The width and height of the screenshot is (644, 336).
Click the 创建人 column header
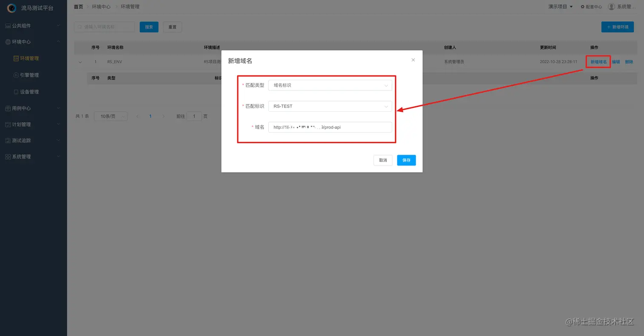click(x=450, y=47)
